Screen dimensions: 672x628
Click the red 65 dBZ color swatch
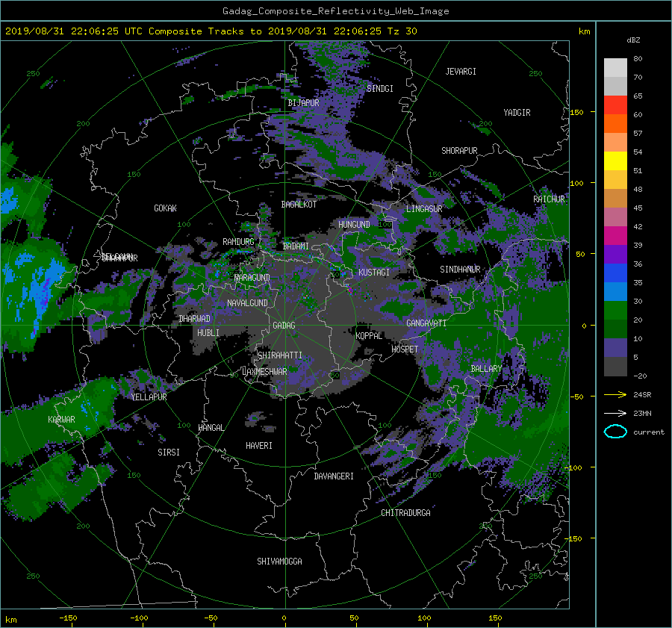coord(615,105)
